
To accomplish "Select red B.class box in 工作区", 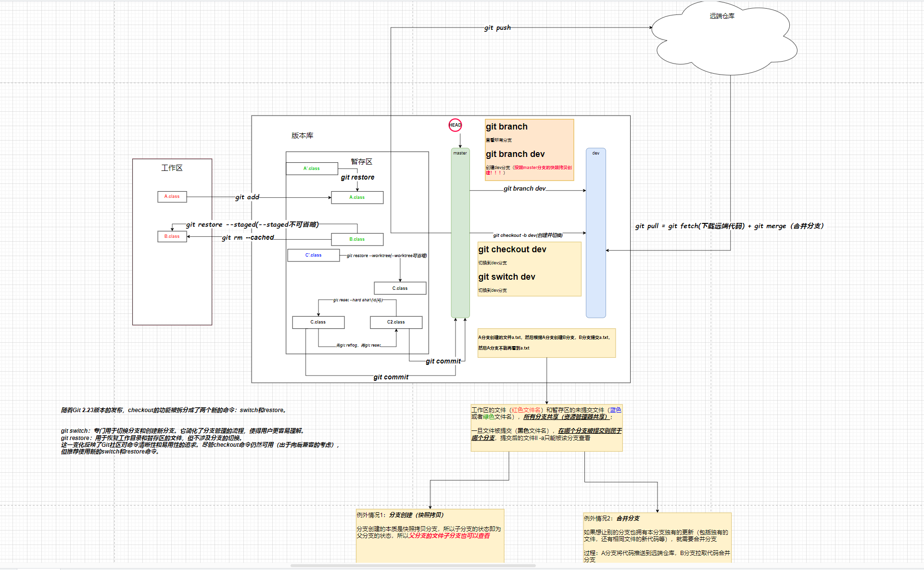I will pyautogui.click(x=172, y=236).
